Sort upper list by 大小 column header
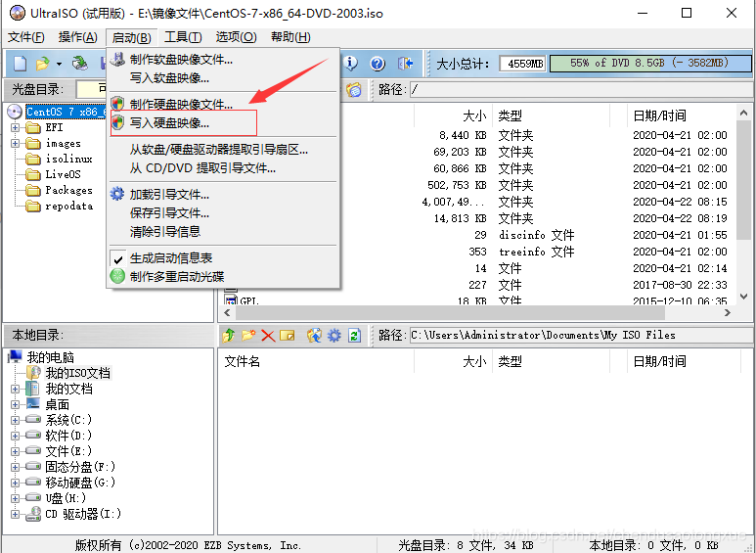This screenshot has height=553, width=756. pyautogui.click(x=453, y=115)
